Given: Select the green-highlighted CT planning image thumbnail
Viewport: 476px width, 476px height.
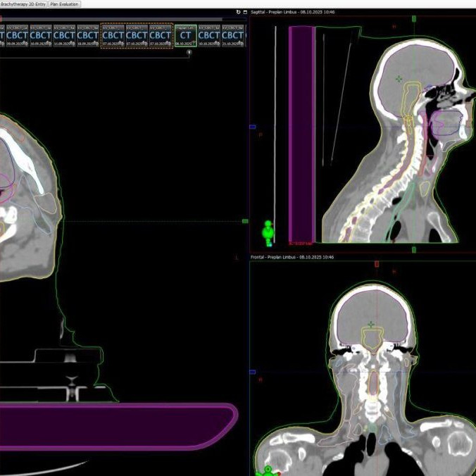Looking at the screenshot, I should 185,35.
